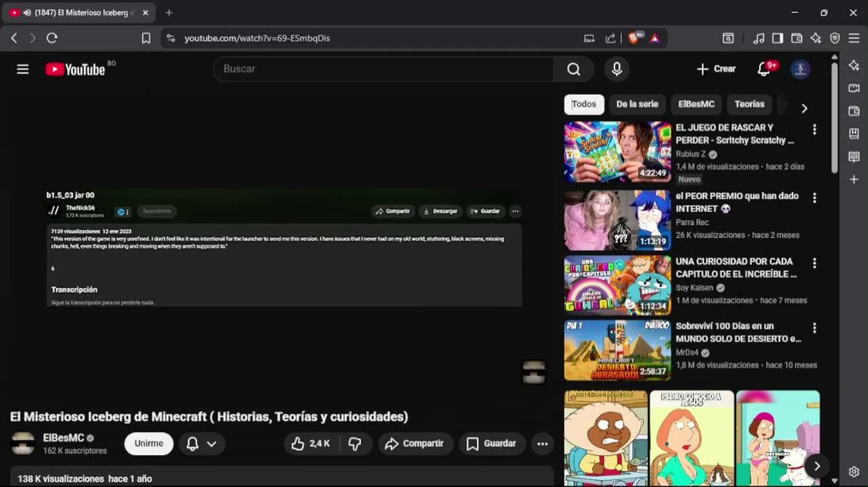Select the Teorías filter chip
Viewport: 868px width, 487px height.
tap(750, 104)
